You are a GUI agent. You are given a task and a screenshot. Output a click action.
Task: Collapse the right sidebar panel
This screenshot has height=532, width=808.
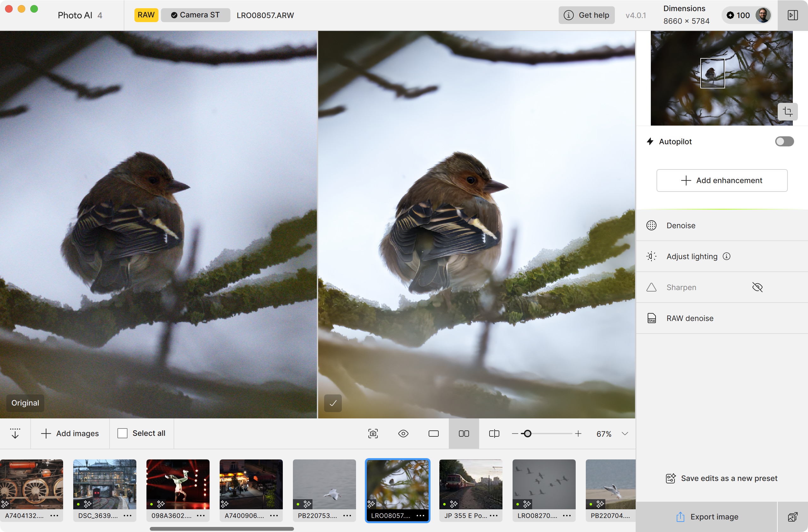(793, 15)
